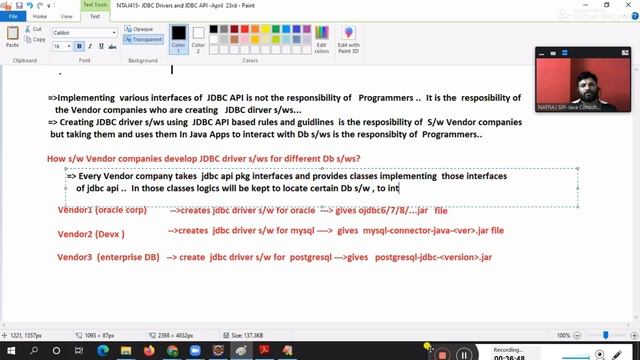Select Color 1 foreground box
Screen dimensions: 640x360
pos(178,39)
